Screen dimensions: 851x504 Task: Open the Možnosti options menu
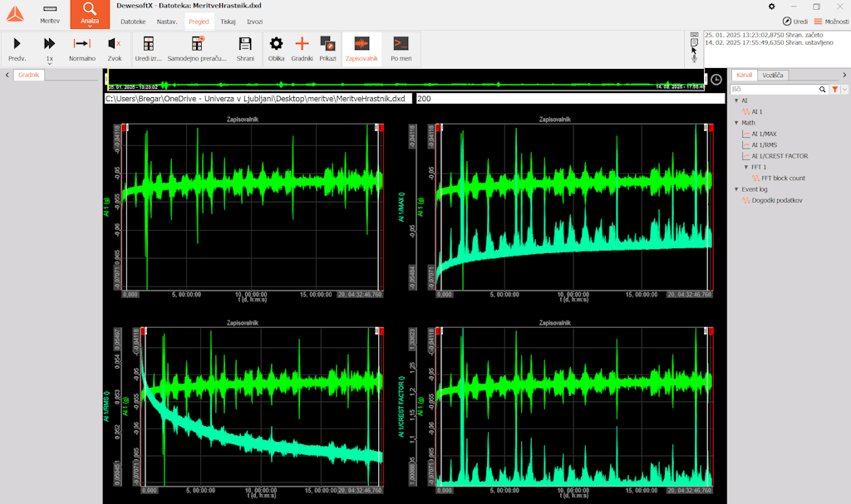pyautogui.click(x=831, y=21)
